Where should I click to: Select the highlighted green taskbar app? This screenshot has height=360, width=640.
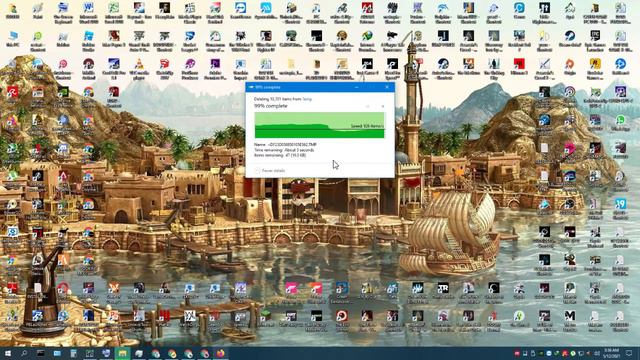click(122, 353)
